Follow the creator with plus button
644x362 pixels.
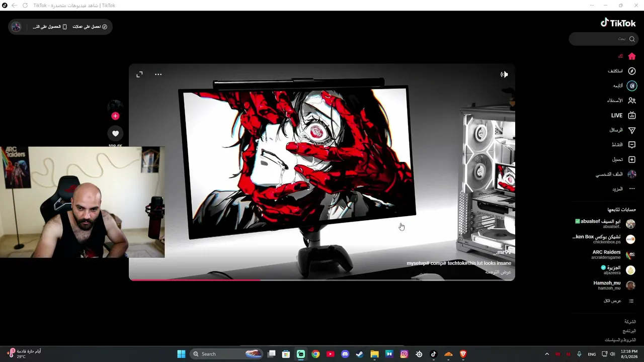(x=115, y=116)
